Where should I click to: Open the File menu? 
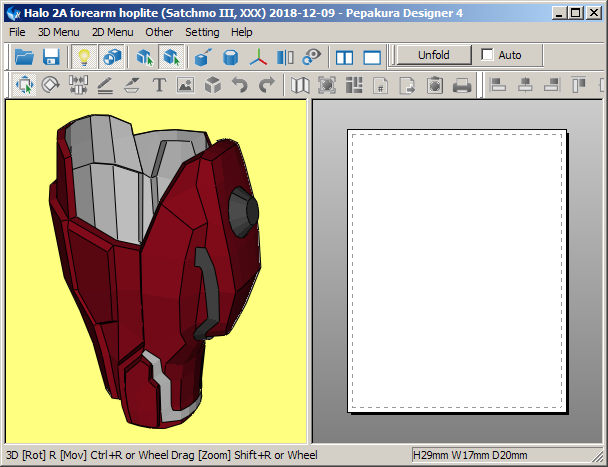[17, 32]
